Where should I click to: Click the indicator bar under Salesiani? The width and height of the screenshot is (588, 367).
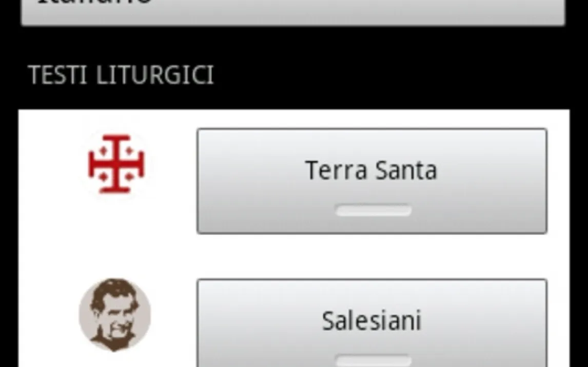(374, 360)
